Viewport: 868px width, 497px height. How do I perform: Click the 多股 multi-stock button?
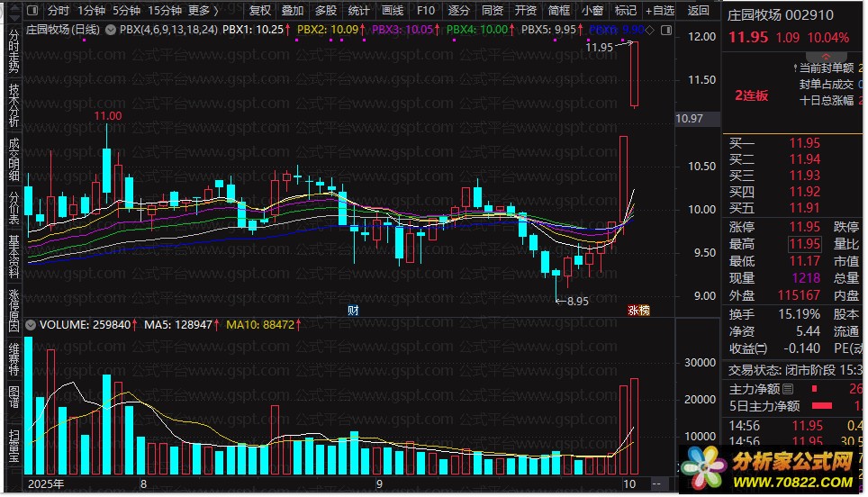click(326, 11)
